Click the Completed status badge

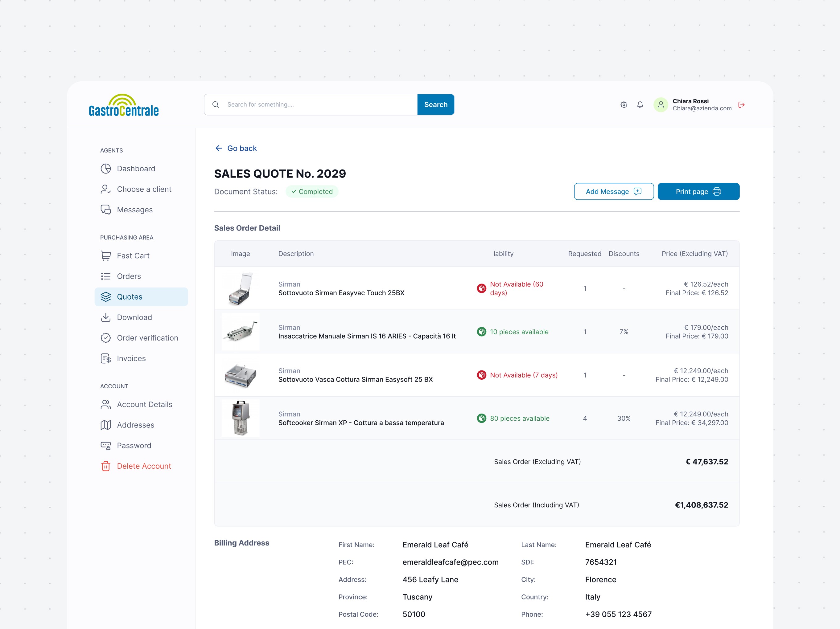pyautogui.click(x=312, y=192)
